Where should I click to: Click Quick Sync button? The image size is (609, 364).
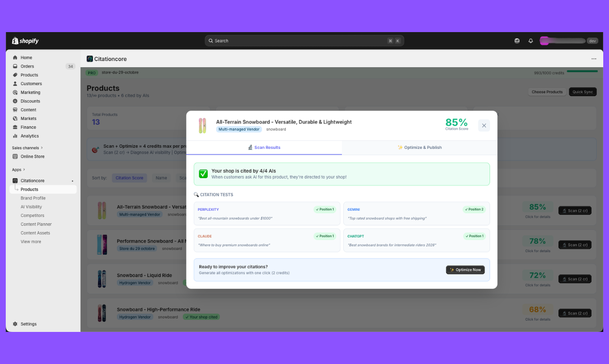[583, 92]
